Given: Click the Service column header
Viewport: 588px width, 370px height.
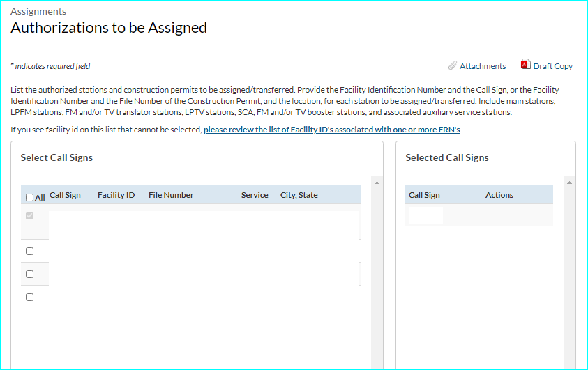Looking at the screenshot, I should click(x=255, y=195).
